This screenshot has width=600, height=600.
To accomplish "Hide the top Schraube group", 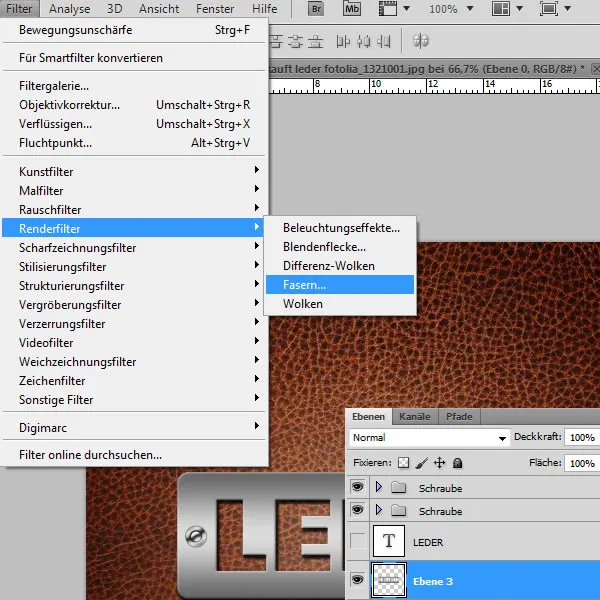I will 359,488.
